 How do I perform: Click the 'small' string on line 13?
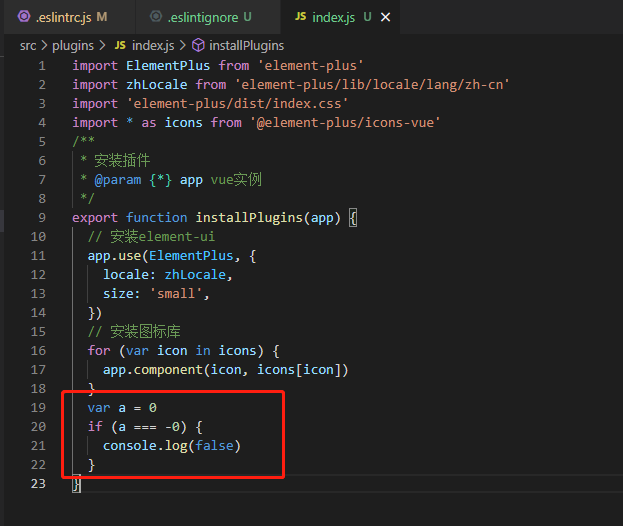point(176,294)
